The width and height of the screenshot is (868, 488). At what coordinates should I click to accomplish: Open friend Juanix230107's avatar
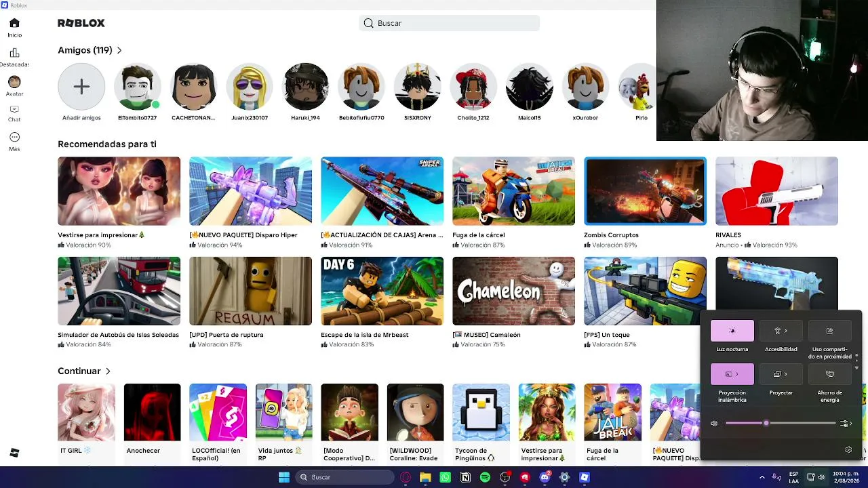pos(250,87)
